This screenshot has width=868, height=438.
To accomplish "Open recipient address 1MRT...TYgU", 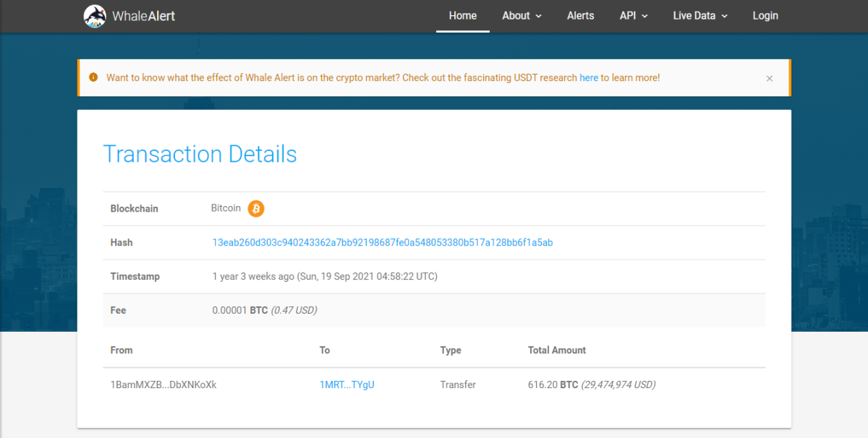I will click(x=347, y=385).
